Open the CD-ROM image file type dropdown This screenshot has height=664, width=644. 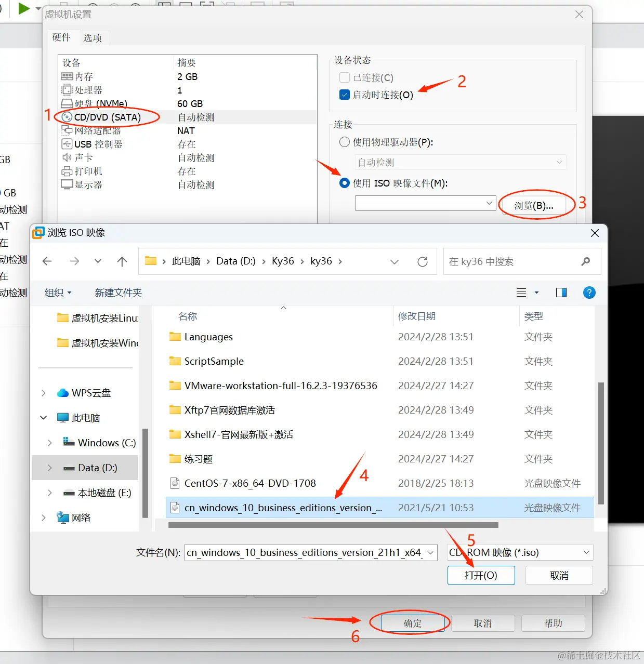(x=586, y=552)
